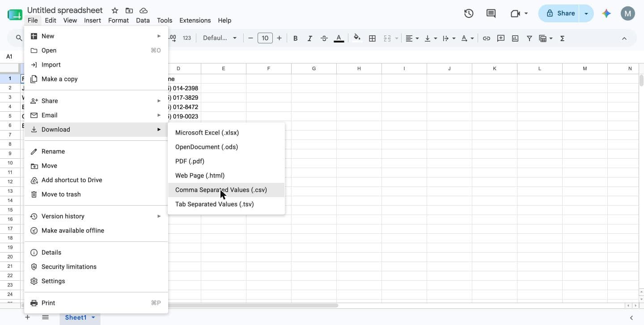Insert comment toolbar icon
This screenshot has height=325, width=644.
[x=501, y=38]
